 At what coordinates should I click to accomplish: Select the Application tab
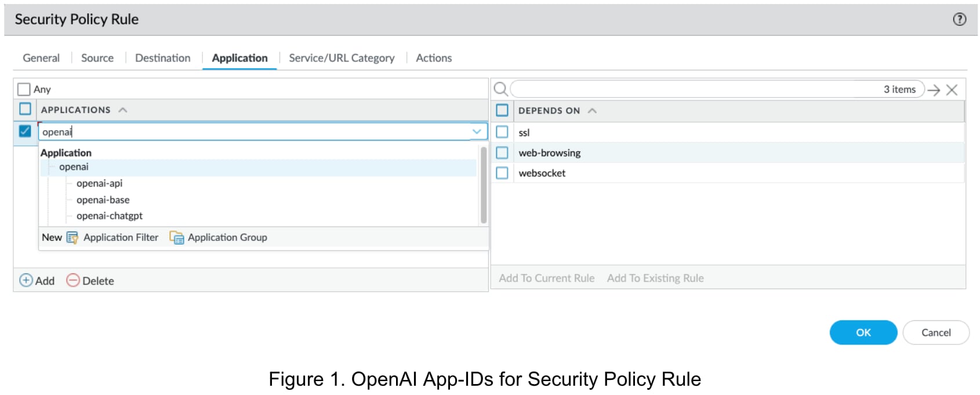239,58
